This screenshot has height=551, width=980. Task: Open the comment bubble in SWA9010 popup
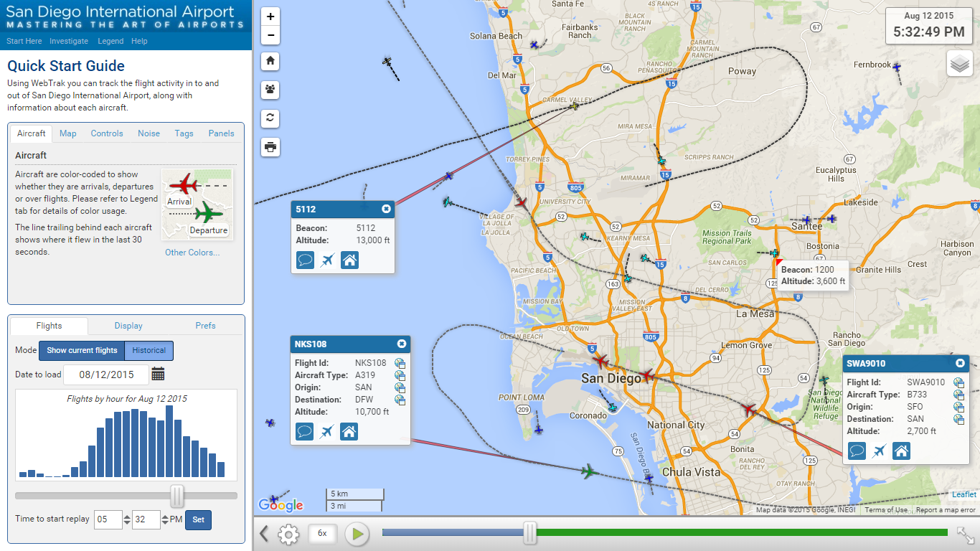pos(857,451)
